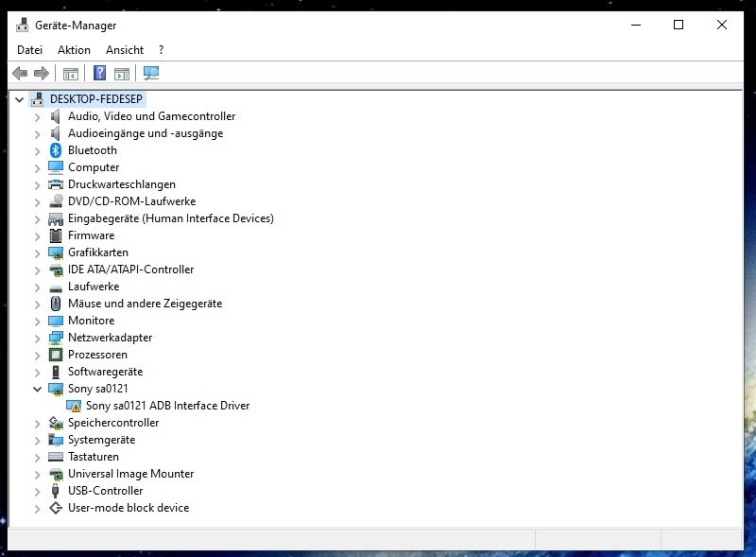The image size is (756, 557).
Task: Open the ? help menu
Action: pyautogui.click(x=161, y=50)
